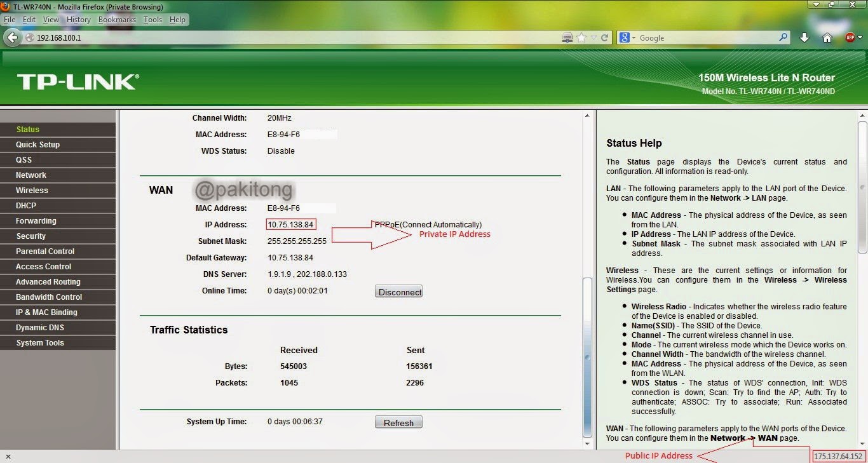Open Access Control in the sidebar
Screen dimensions: 868x463
pyautogui.click(x=58, y=267)
